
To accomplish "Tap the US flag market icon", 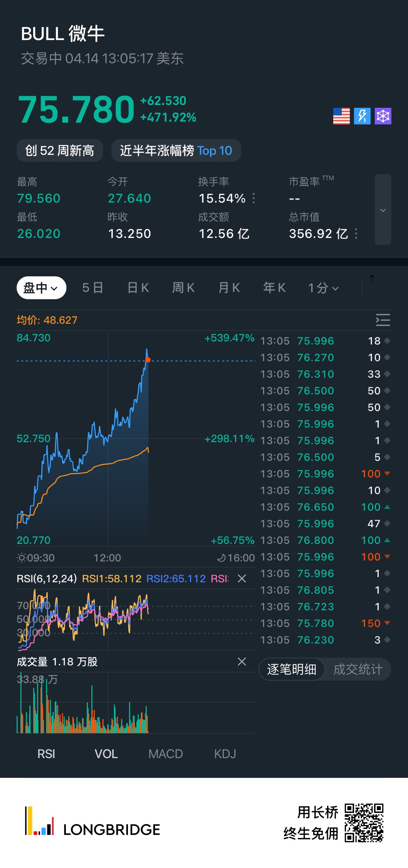I will (341, 116).
